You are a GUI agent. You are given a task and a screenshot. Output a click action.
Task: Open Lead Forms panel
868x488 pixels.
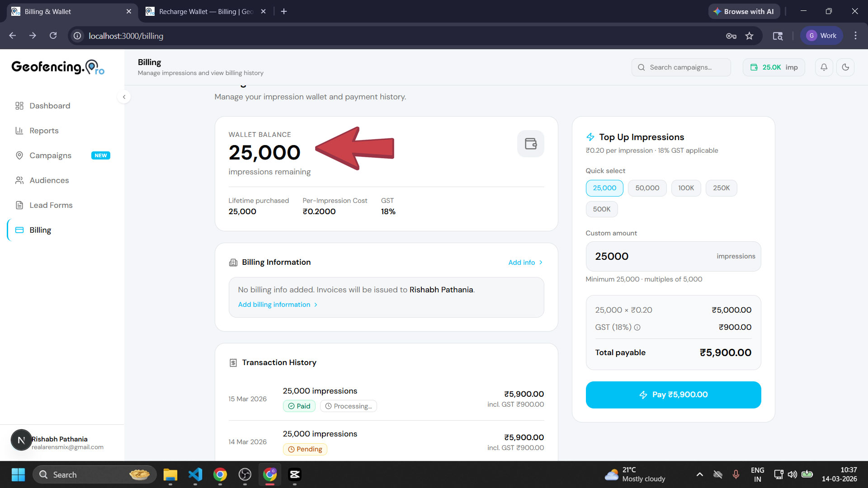[x=51, y=205]
